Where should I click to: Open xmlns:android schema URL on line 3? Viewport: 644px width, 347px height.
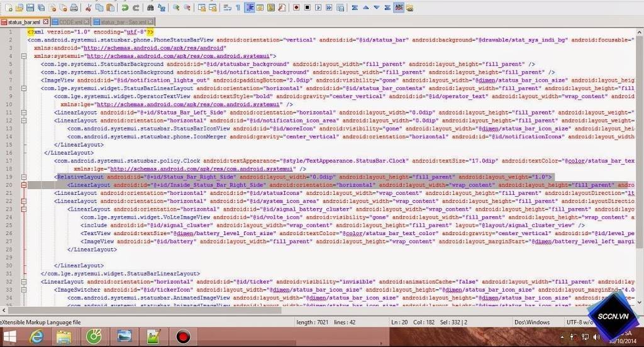coord(155,48)
